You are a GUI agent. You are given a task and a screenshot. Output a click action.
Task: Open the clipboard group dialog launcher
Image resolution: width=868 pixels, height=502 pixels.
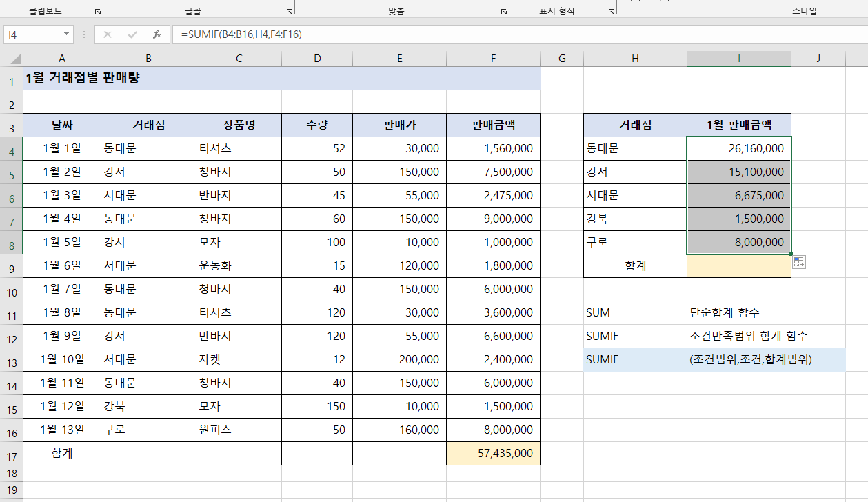click(97, 12)
